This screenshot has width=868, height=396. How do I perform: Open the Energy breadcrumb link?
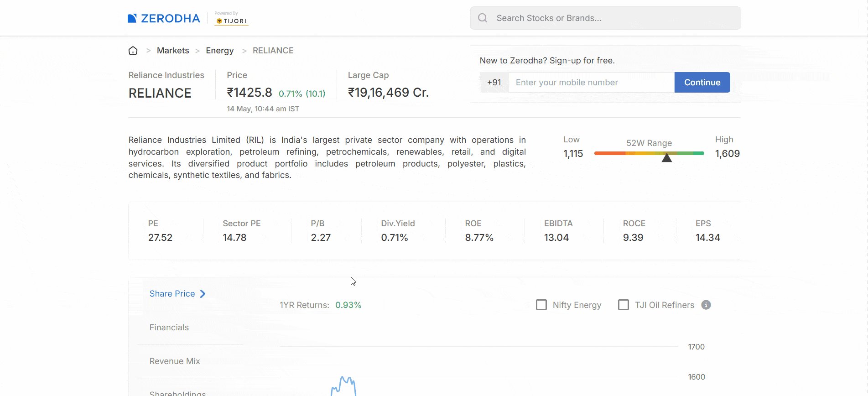[x=220, y=51]
